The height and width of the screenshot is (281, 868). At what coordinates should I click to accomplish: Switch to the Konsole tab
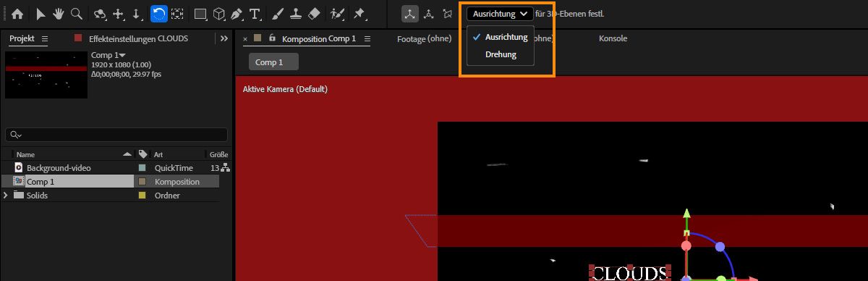tap(613, 38)
